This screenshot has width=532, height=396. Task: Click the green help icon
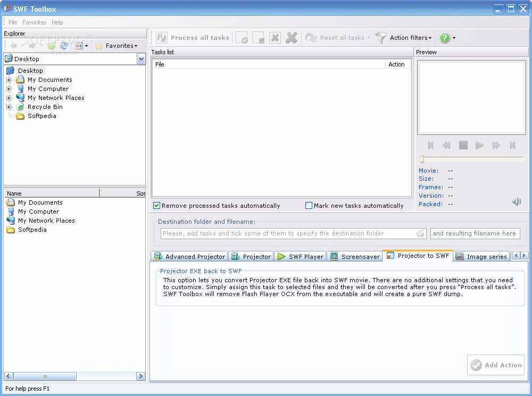444,38
